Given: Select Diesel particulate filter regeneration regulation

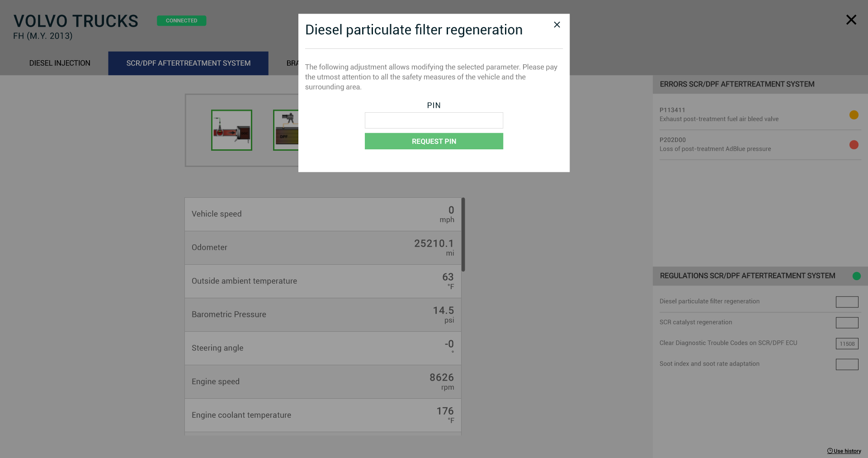Looking at the screenshot, I should coord(709,301).
